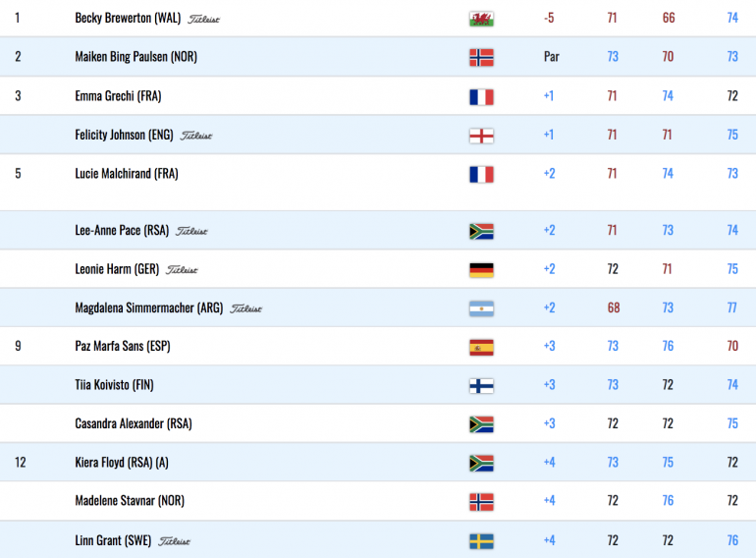Open Kiera Floyd (RSA) (A) entry
The image size is (756, 558).
point(122,463)
